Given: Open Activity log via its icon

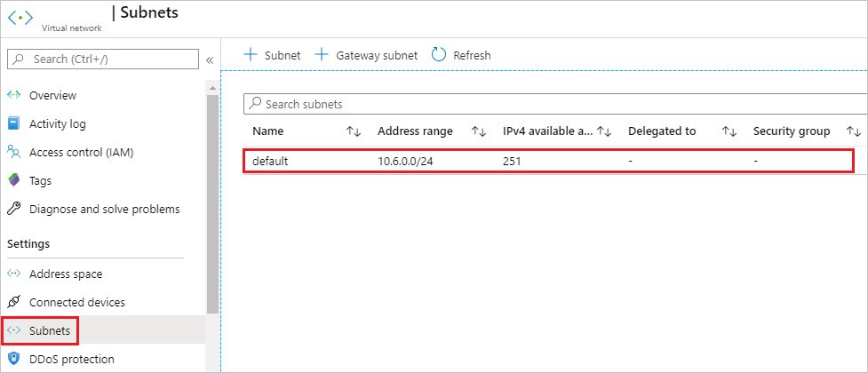Looking at the screenshot, I should click(14, 123).
